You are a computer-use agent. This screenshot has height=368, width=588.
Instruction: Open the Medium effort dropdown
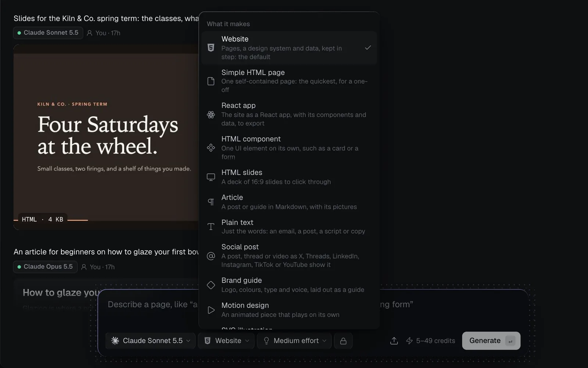point(294,341)
